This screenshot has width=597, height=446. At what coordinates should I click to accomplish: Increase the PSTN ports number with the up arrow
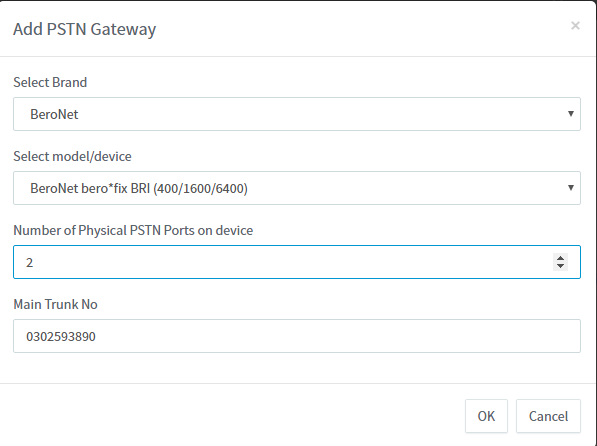[560, 258]
